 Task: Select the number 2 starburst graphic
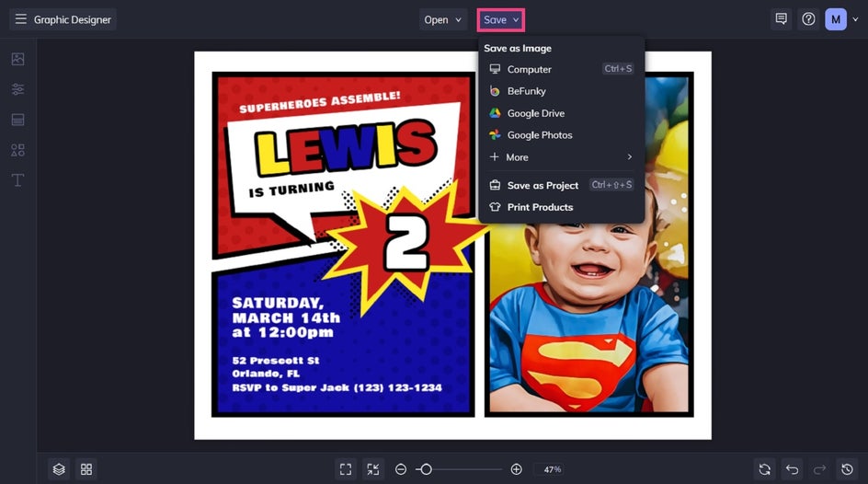405,244
